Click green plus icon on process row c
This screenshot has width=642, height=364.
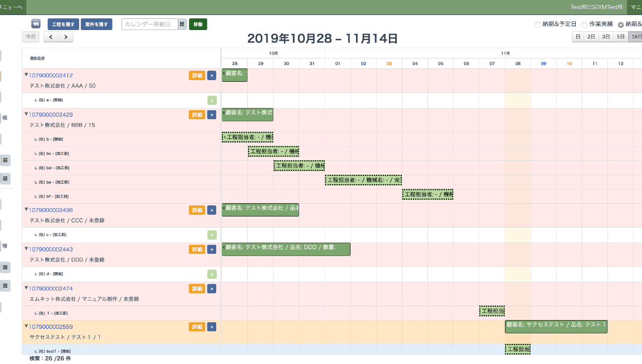pyautogui.click(x=212, y=235)
